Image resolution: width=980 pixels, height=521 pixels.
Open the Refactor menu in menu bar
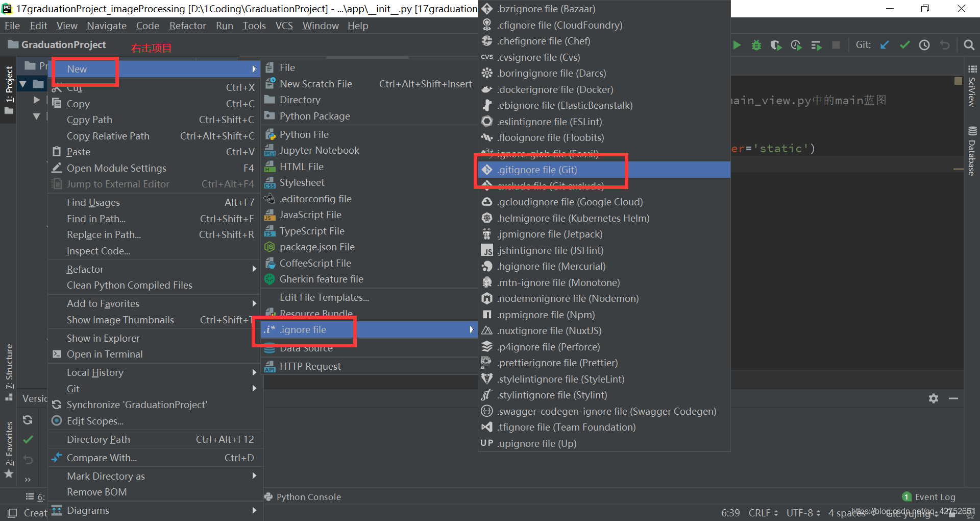point(187,26)
